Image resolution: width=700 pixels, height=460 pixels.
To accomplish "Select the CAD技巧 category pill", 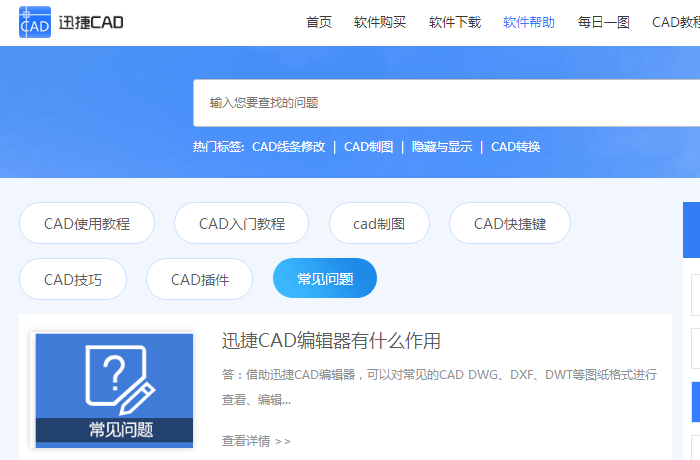I will pyautogui.click(x=73, y=279).
